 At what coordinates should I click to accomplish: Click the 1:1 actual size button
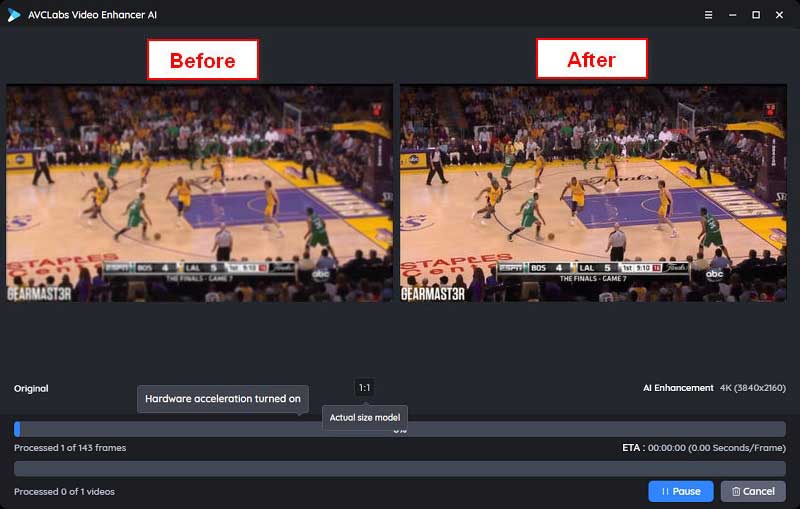tap(364, 387)
